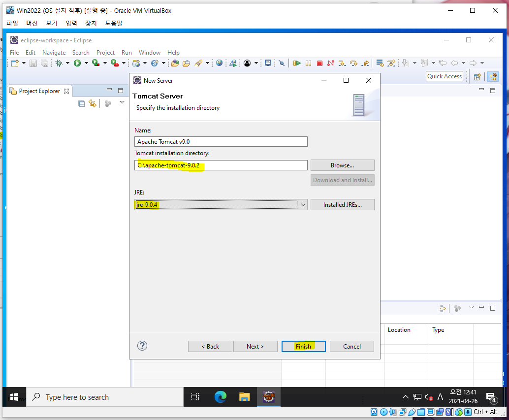Click the New Servlet icon

[x=155, y=63]
